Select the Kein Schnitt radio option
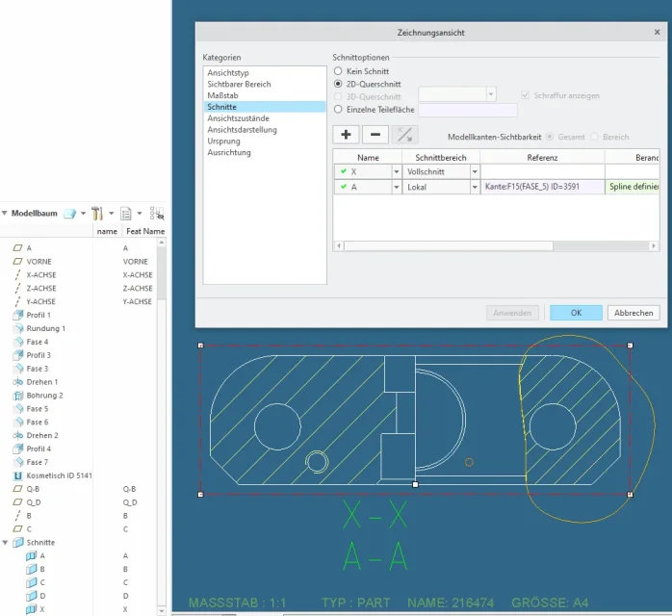The image size is (672, 616). coord(338,71)
